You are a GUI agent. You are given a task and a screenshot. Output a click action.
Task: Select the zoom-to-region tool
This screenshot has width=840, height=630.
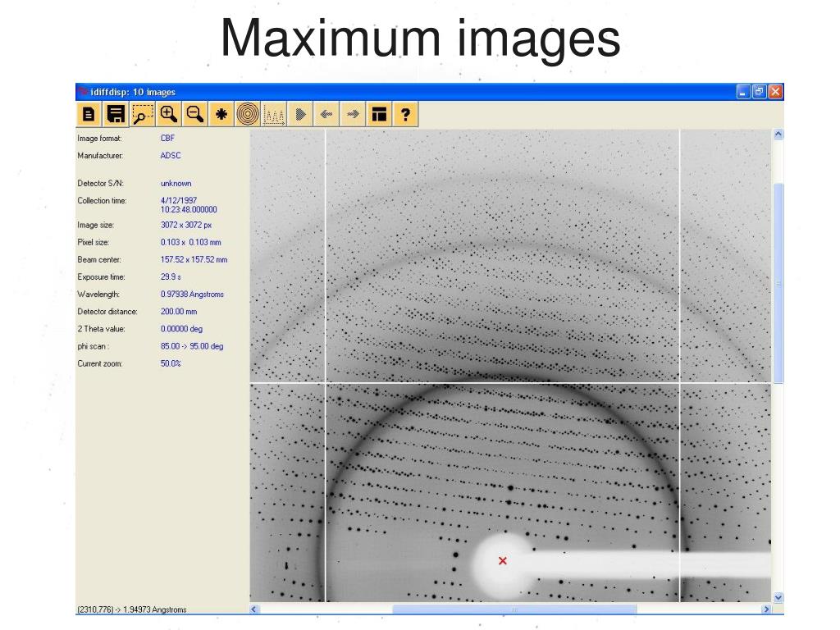coord(141,114)
